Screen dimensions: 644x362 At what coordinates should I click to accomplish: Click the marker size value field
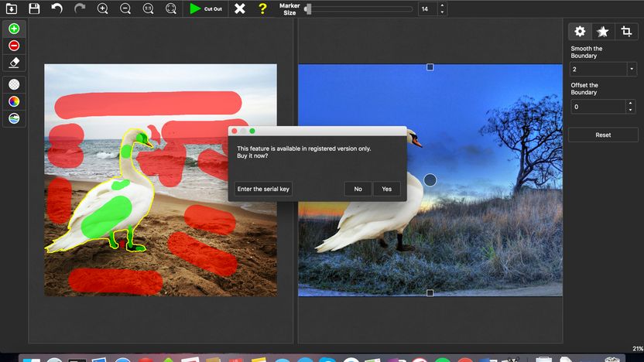[427, 9]
